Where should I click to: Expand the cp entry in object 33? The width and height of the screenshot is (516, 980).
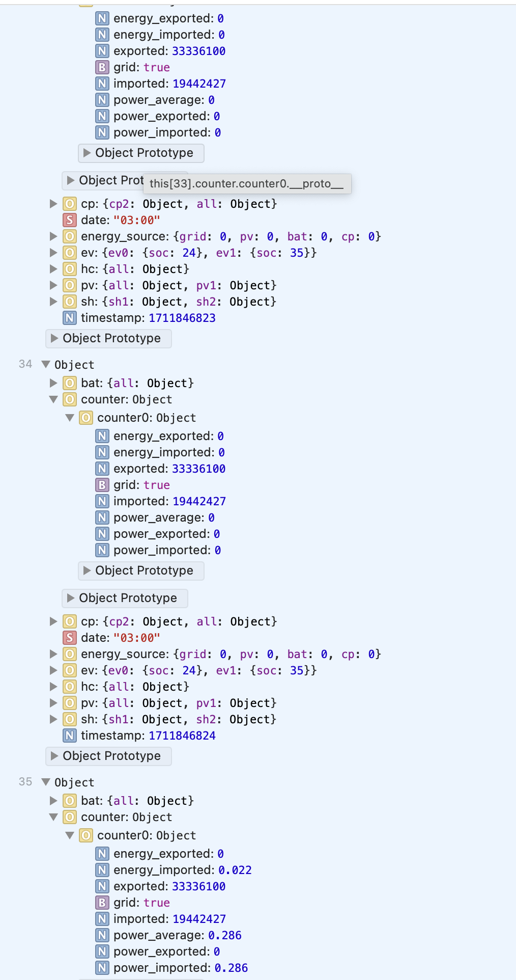[53, 204]
